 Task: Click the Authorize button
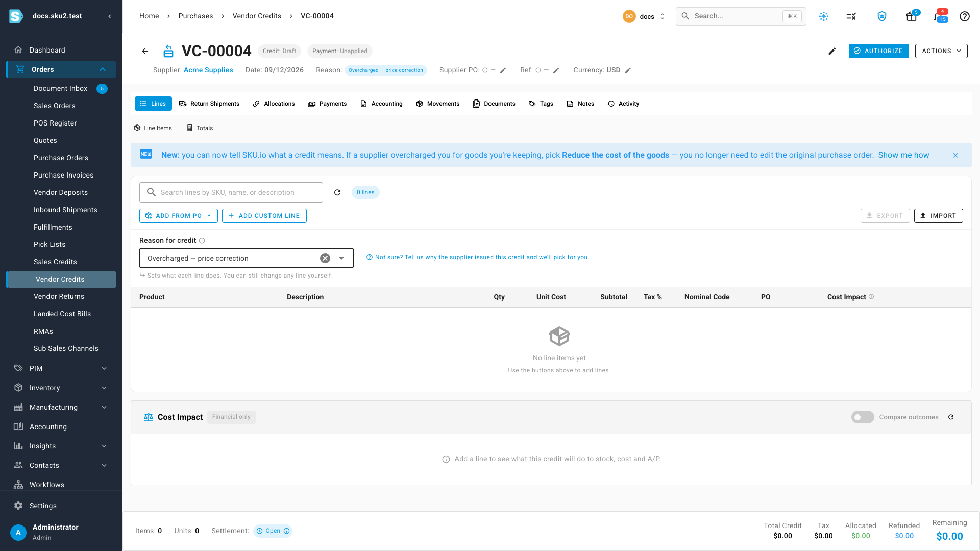(x=878, y=51)
